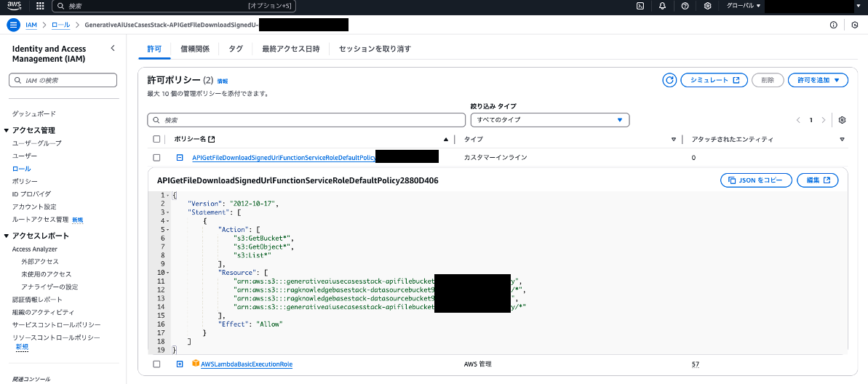Open the 許可を追加 dropdown button
Viewport: 868px width, 384px height.
click(x=818, y=80)
